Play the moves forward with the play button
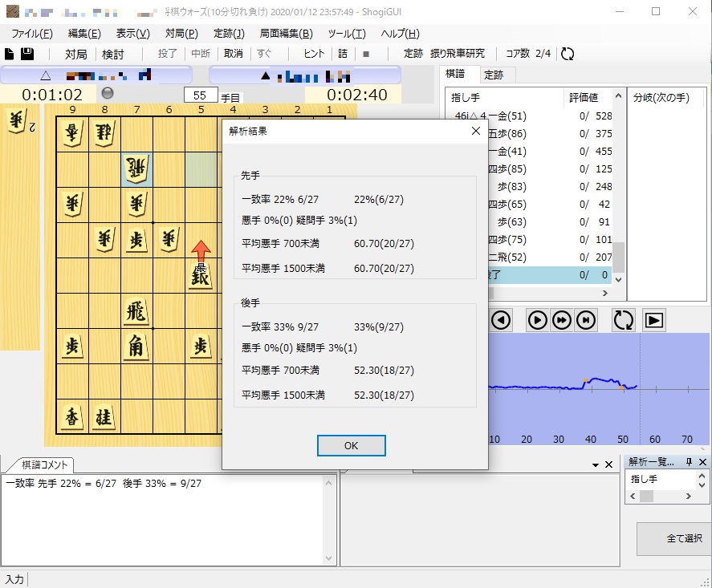Viewport: 712px width, 588px height. (x=537, y=320)
